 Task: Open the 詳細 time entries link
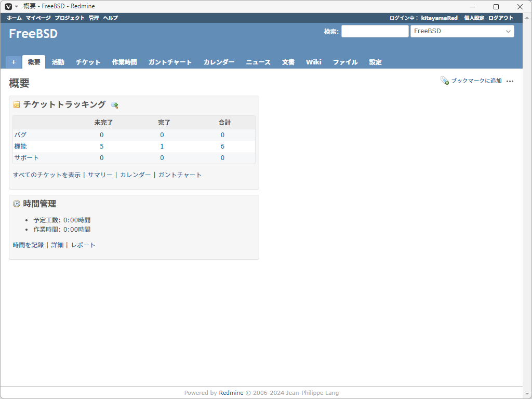pos(57,245)
